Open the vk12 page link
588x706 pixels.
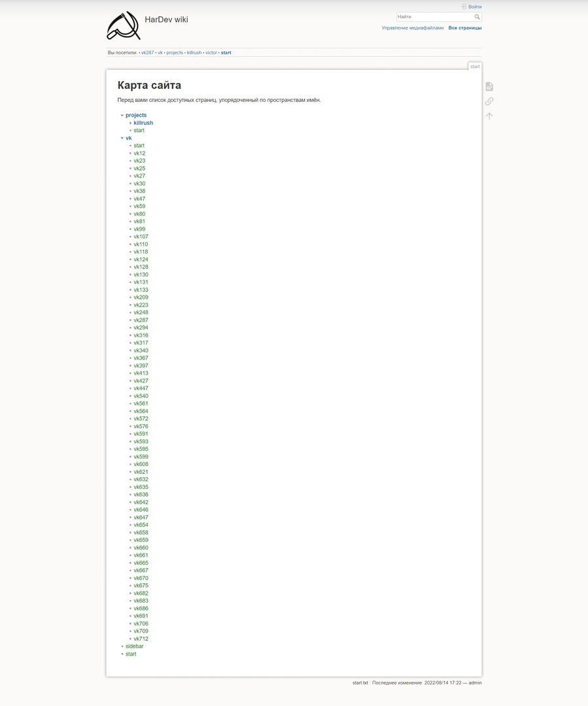pyautogui.click(x=139, y=154)
